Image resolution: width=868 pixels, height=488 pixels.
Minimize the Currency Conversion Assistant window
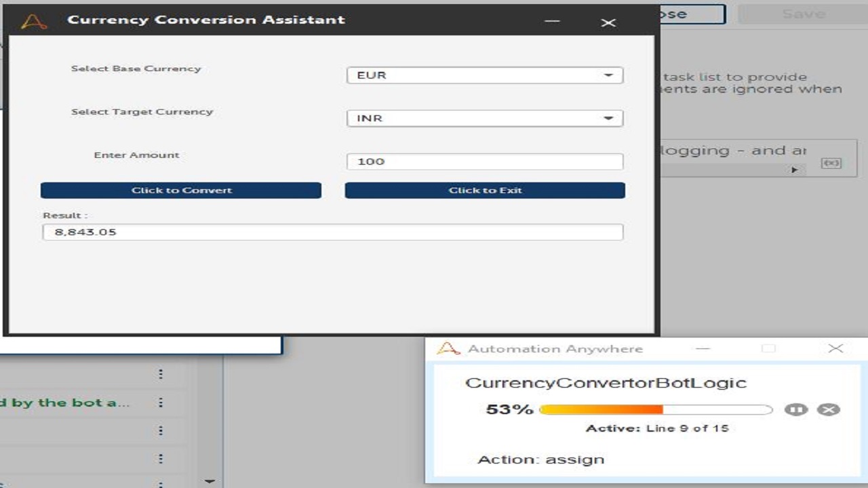pos(552,21)
